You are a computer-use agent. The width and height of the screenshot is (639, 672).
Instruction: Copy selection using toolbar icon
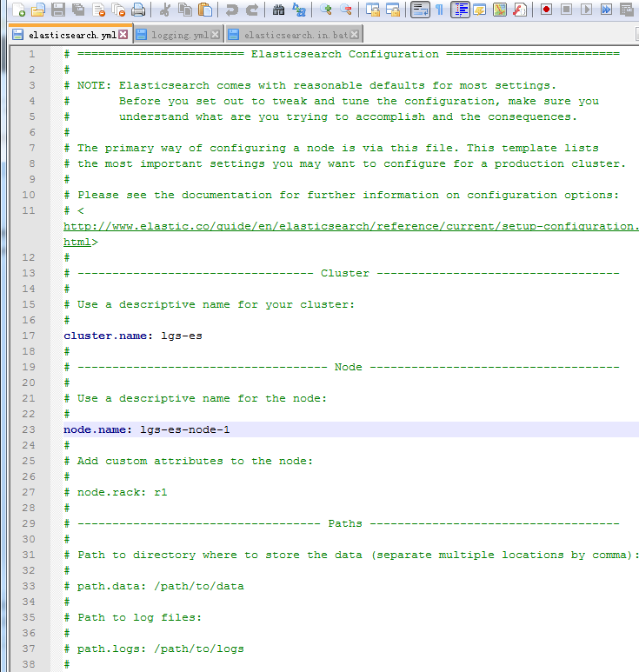pyautogui.click(x=185, y=10)
